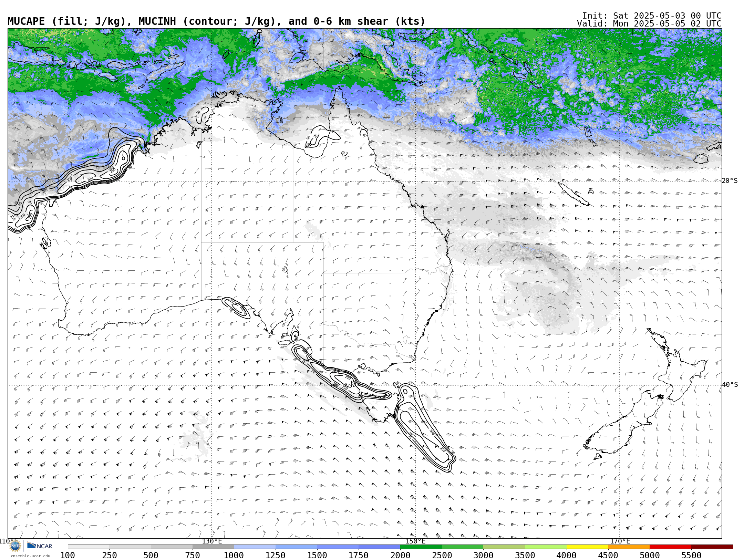Click the 1250 colorbar value label
Viewport: 744px width, 560px height.
[x=276, y=556]
